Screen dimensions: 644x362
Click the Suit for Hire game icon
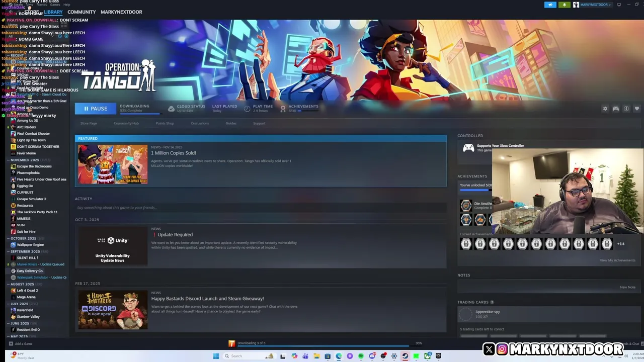[x=13, y=232]
